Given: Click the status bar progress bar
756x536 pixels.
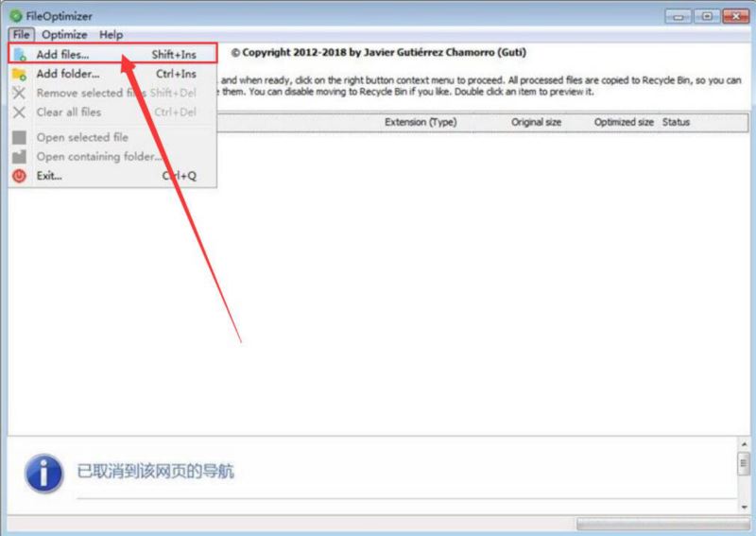Looking at the screenshot, I should click(663, 524).
